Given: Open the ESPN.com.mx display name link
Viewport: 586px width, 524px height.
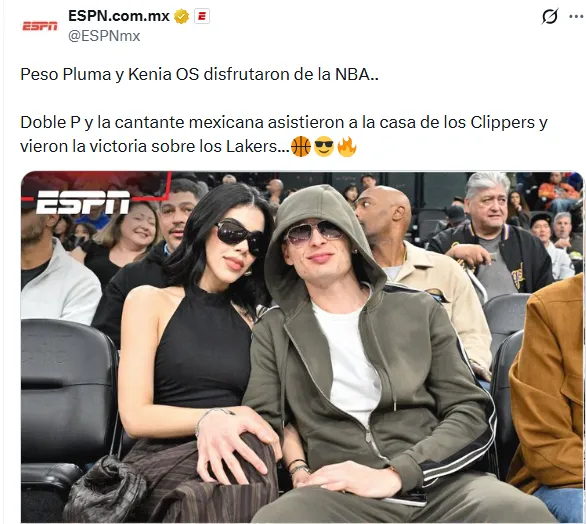Looking at the screenshot, I should [x=119, y=16].
